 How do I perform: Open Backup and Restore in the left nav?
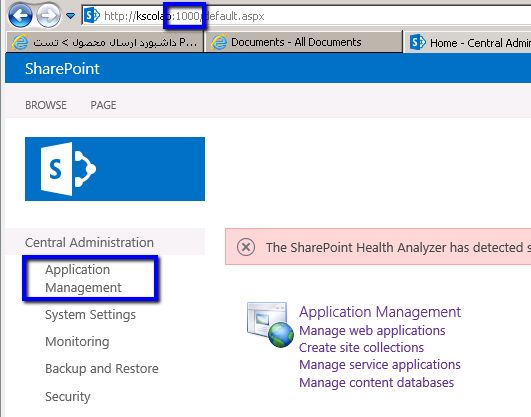click(x=102, y=369)
